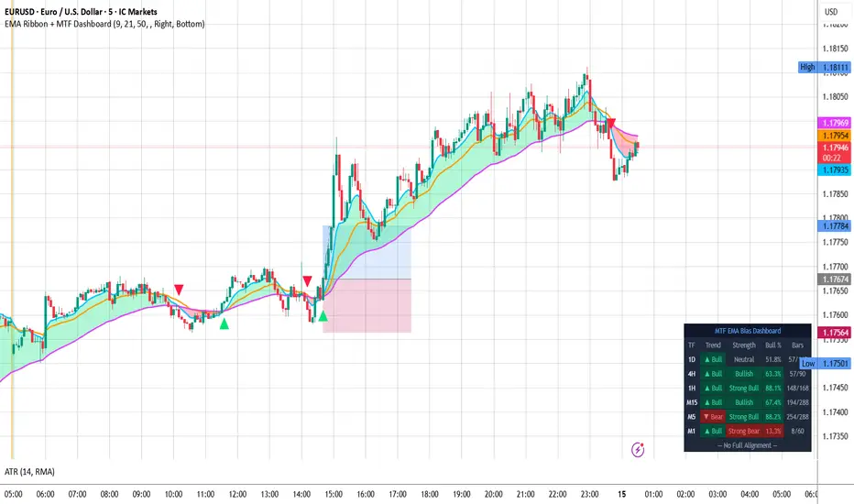Click the 1.17850 level on price axis
Viewport: 854px width, 504px height.
(835, 194)
